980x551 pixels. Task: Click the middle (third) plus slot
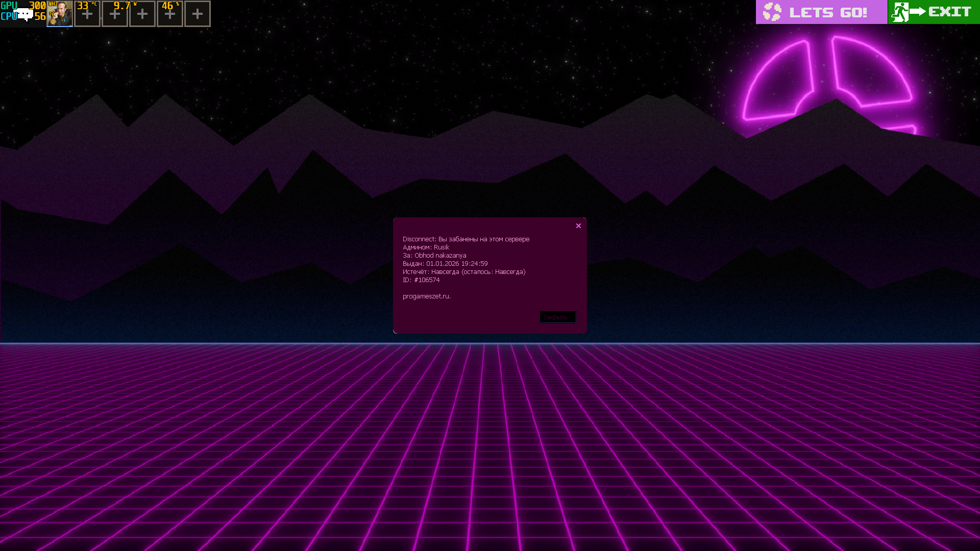pyautogui.click(x=142, y=14)
